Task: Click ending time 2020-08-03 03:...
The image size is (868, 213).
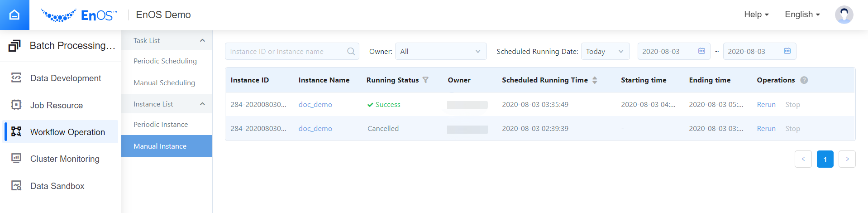Action: 716,128
